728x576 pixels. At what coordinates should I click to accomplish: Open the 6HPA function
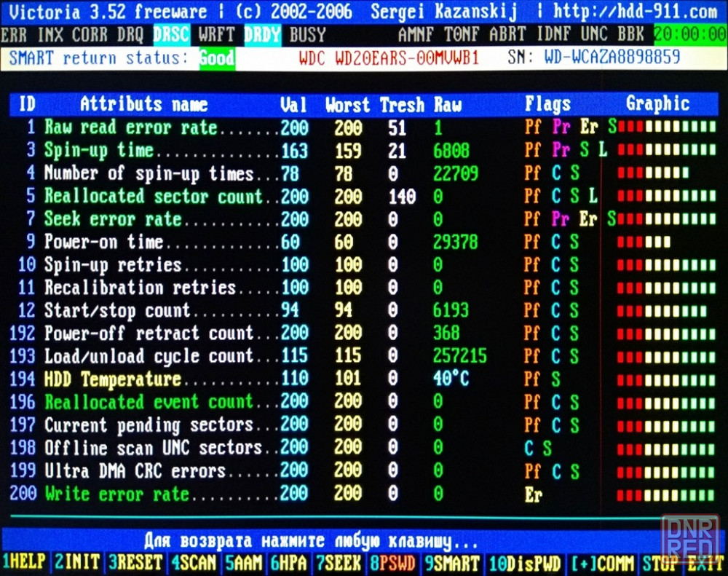288,563
